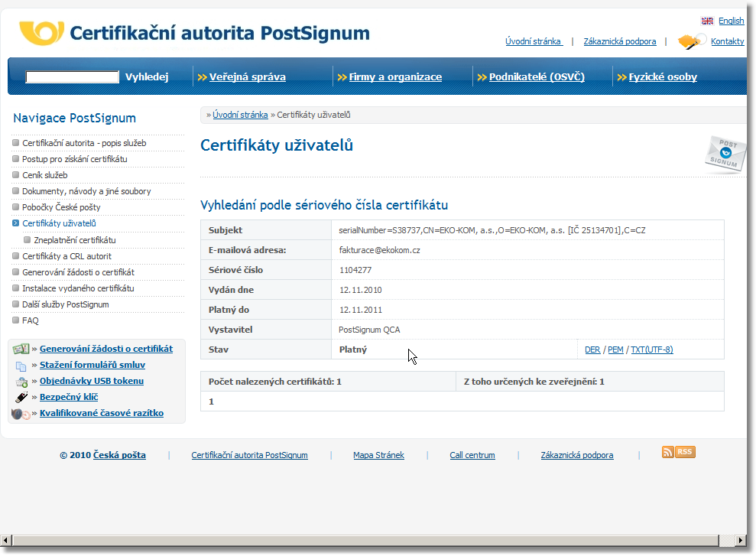Download certificate as TXT(UTF-8)

[x=652, y=350]
